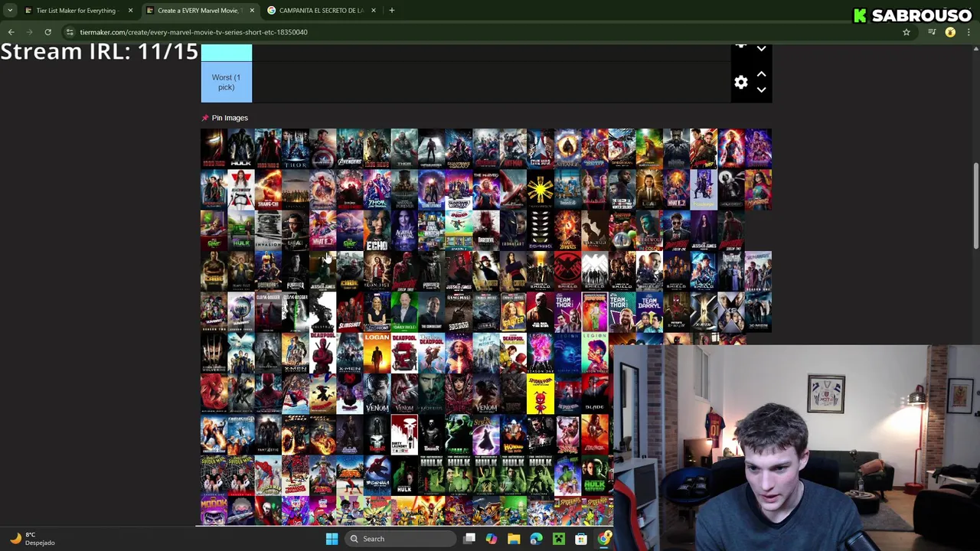Select the red S.H.I.E.L.D. eagle logo poster
The height and width of the screenshot is (551, 980).
(567, 271)
